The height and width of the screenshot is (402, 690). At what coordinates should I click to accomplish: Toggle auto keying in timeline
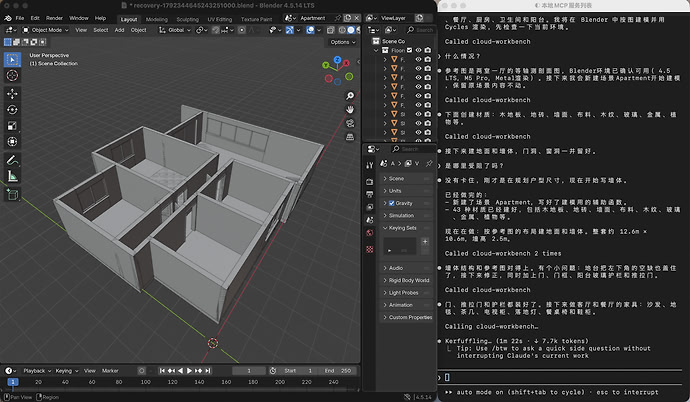(142, 371)
